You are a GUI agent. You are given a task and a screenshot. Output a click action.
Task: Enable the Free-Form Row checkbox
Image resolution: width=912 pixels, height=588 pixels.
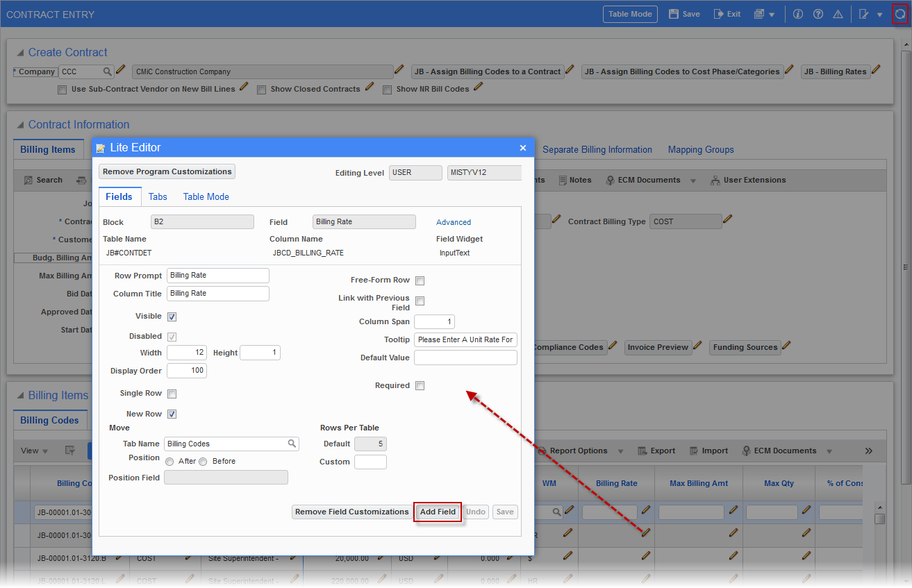tap(420, 280)
